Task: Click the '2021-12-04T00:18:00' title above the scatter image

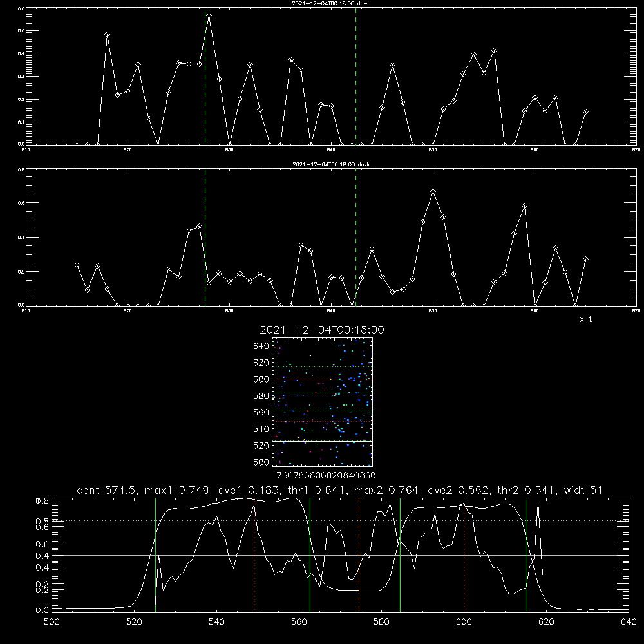Action: coord(322,330)
